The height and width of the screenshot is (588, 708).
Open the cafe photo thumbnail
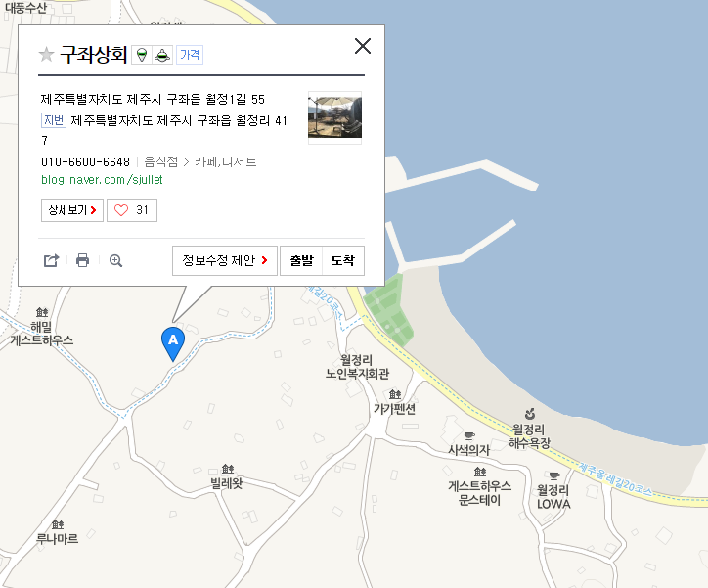click(x=334, y=117)
